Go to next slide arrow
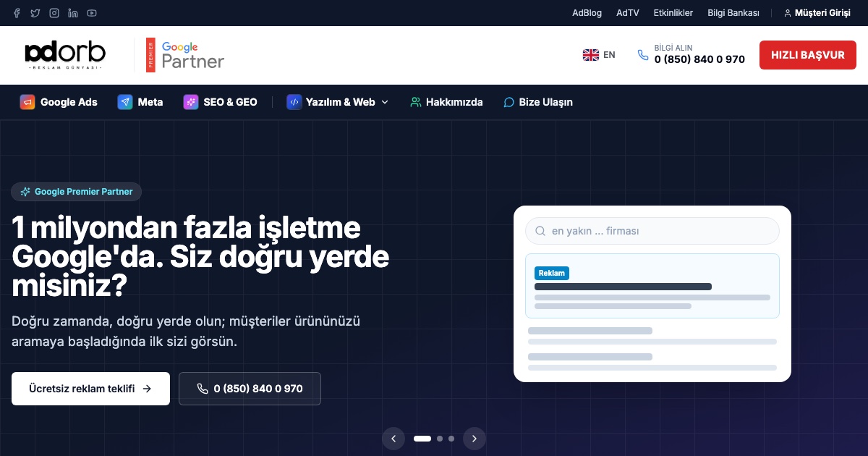Viewport: 868px width, 456px height. pos(475,439)
